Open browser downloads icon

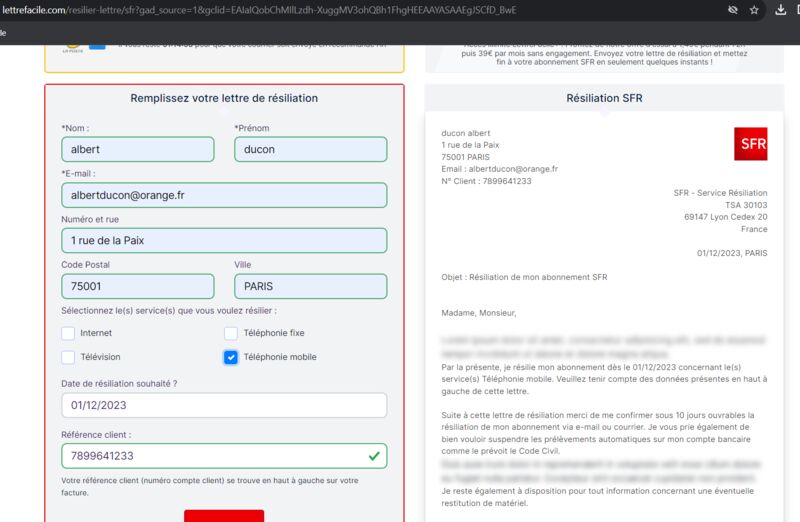[x=781, y=10]
